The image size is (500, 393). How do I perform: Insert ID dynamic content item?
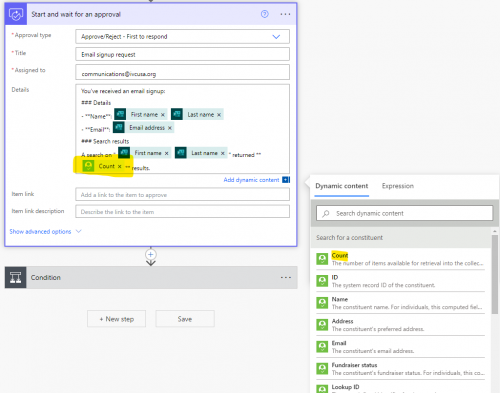click(401, 281)
